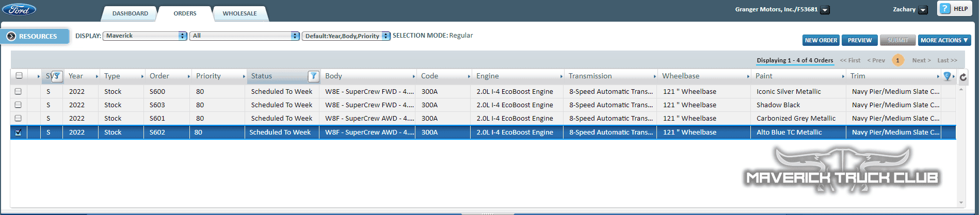Click the W8E SuperCrew FWD body for S600
Image resolution: width=980 pixels, height=215 pixels.
[369, 91]
